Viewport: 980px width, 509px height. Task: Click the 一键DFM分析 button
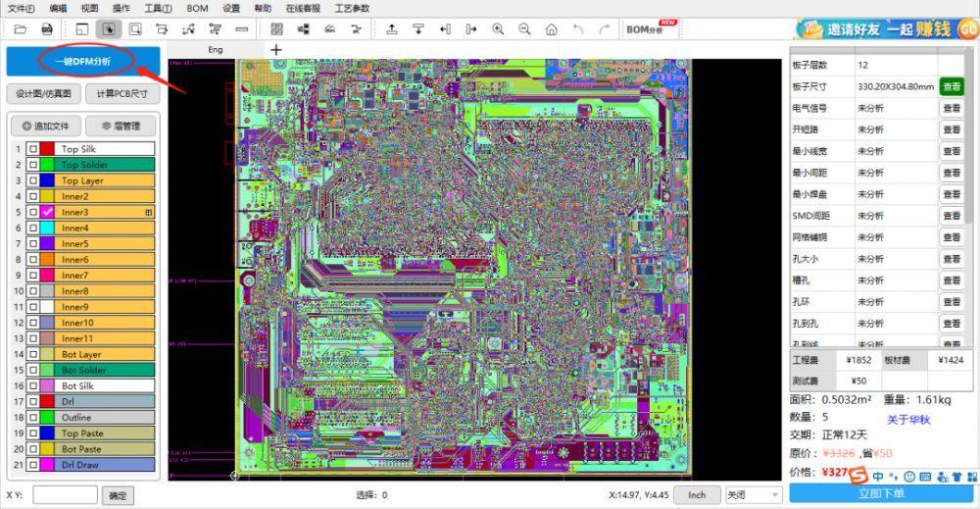point(83,61)
